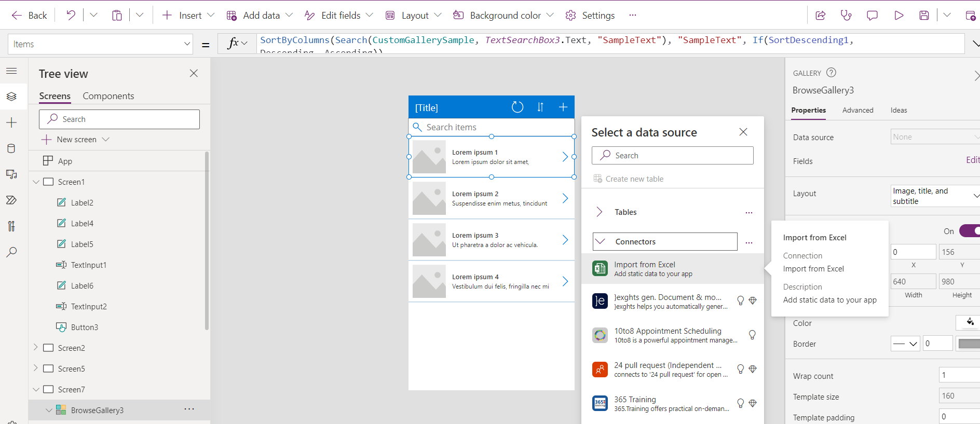Close the Tree view panel

(x=194, y=73)
